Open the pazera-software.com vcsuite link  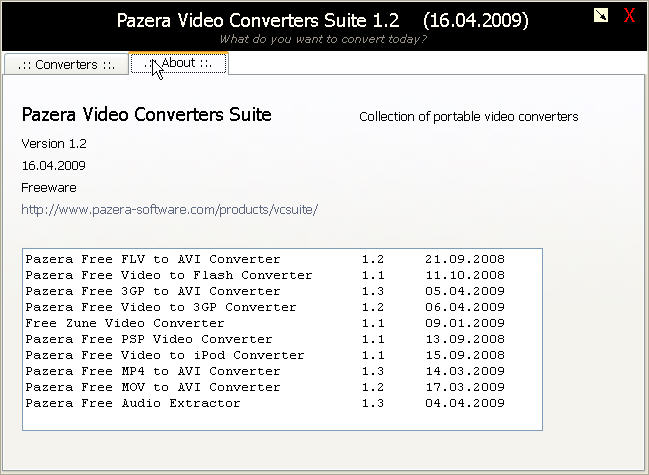coord(169,210)
